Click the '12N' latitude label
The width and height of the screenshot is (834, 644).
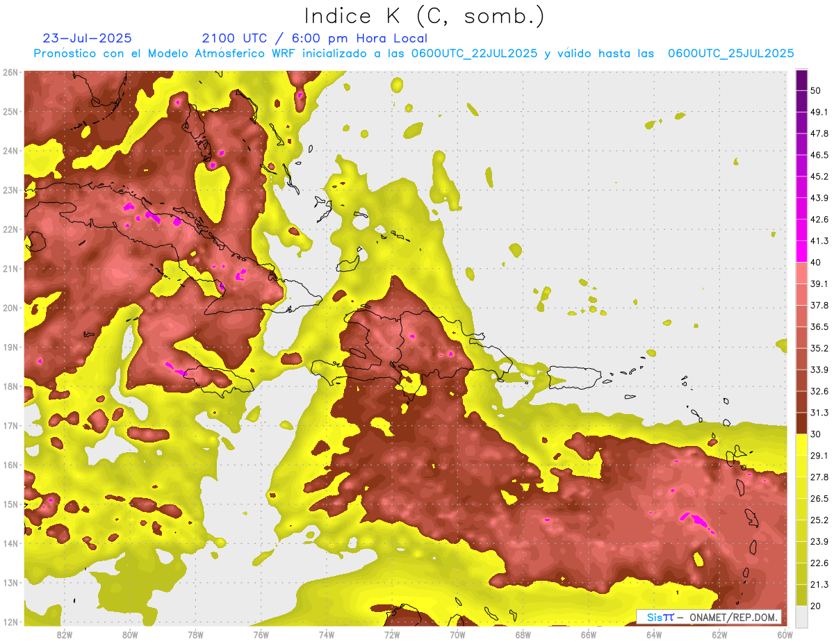click(x=10, y=622)
